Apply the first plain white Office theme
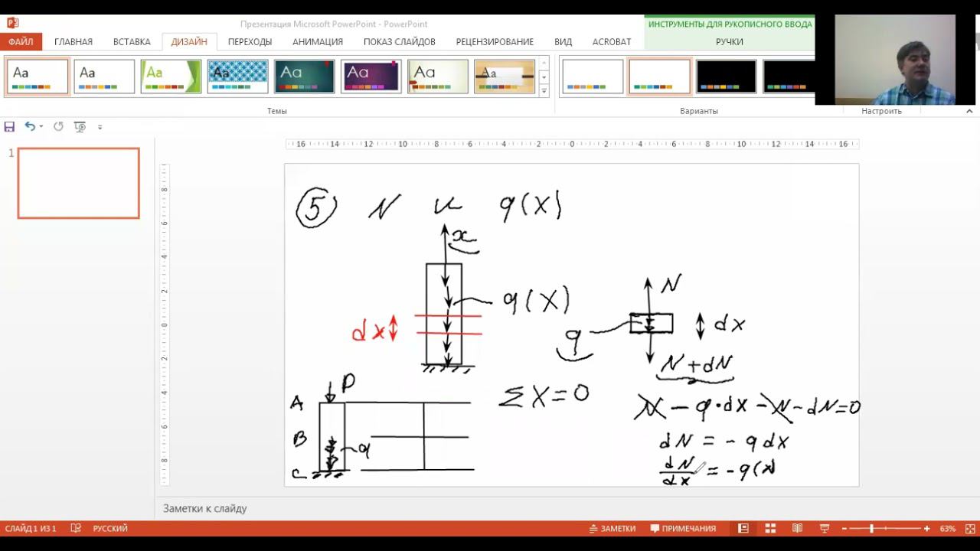This screenshot has height=551, width=980. (x=38, y=77)
